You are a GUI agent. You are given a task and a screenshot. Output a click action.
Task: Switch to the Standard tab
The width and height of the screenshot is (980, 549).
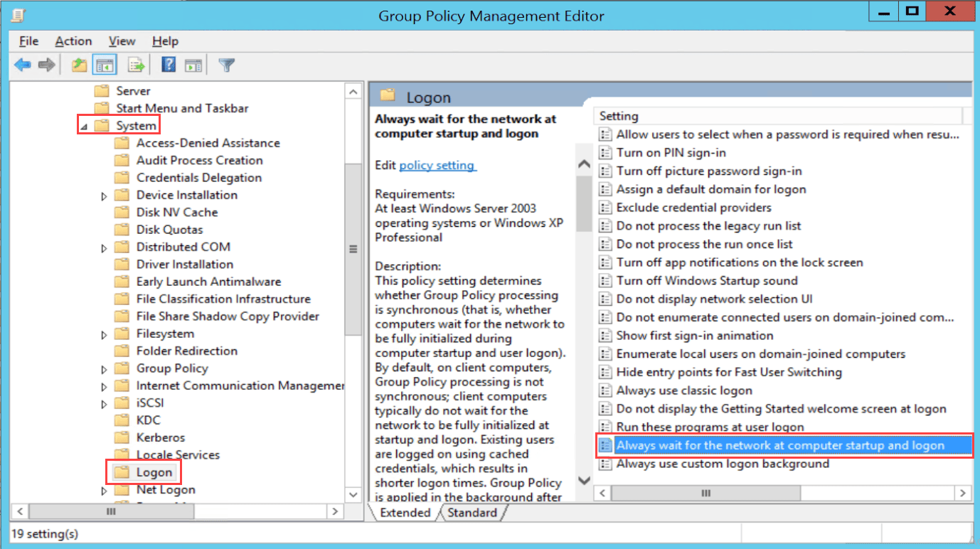(474, 513)
